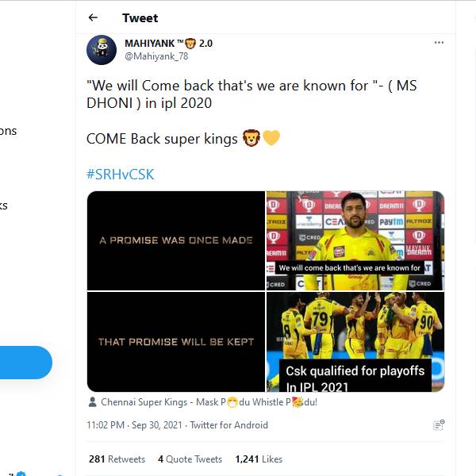Click the blue Tweet button at left edge

(25, 363)
